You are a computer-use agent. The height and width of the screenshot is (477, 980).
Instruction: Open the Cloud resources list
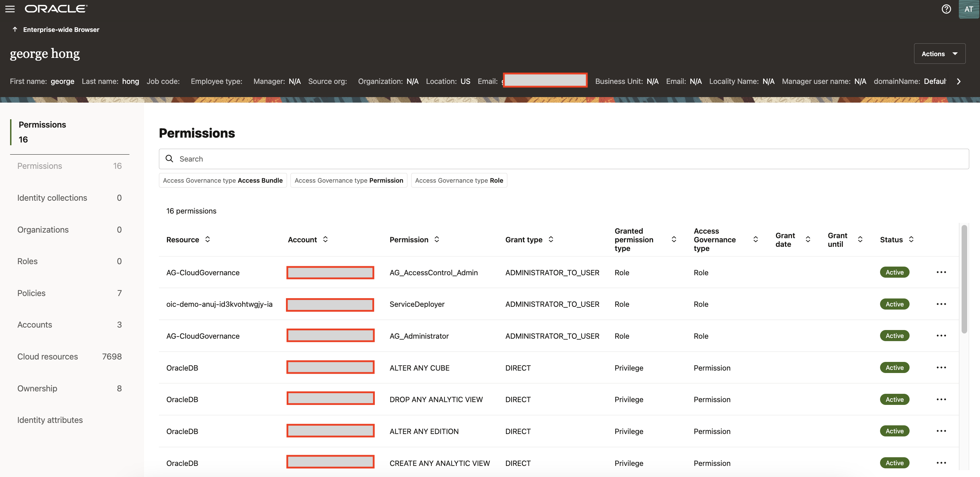(48, 356)
